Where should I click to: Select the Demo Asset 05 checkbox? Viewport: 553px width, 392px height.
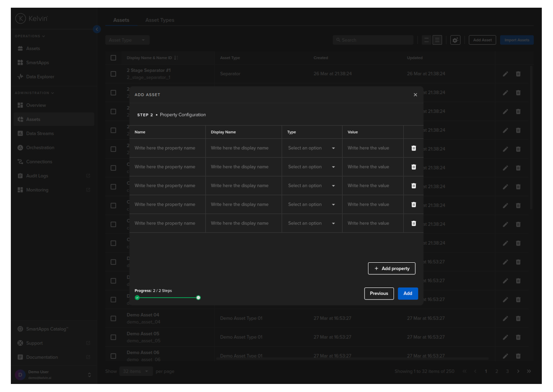tap(113, 337)
